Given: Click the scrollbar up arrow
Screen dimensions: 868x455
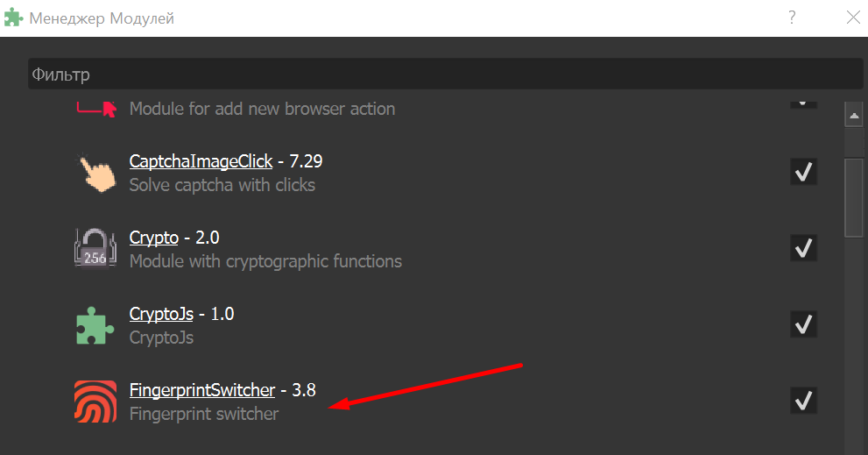Looking at the screenshot, I should coord(854,115).
